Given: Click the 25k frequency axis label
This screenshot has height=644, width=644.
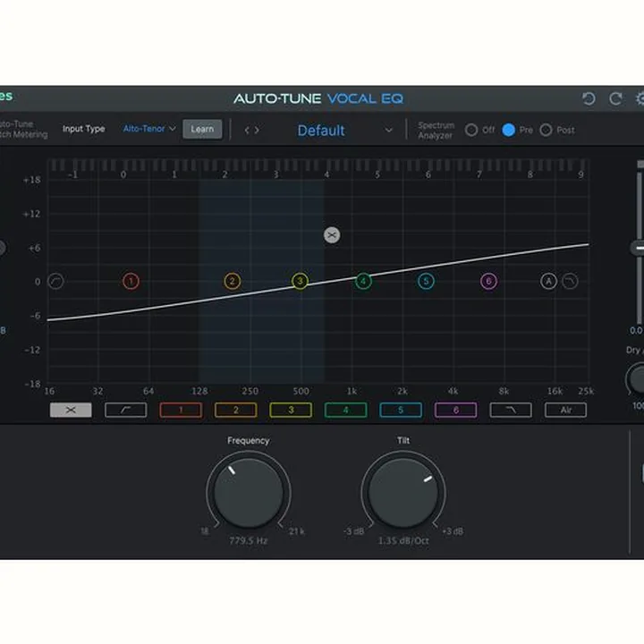Looking at the screenshot, I should tap(586, 391).
